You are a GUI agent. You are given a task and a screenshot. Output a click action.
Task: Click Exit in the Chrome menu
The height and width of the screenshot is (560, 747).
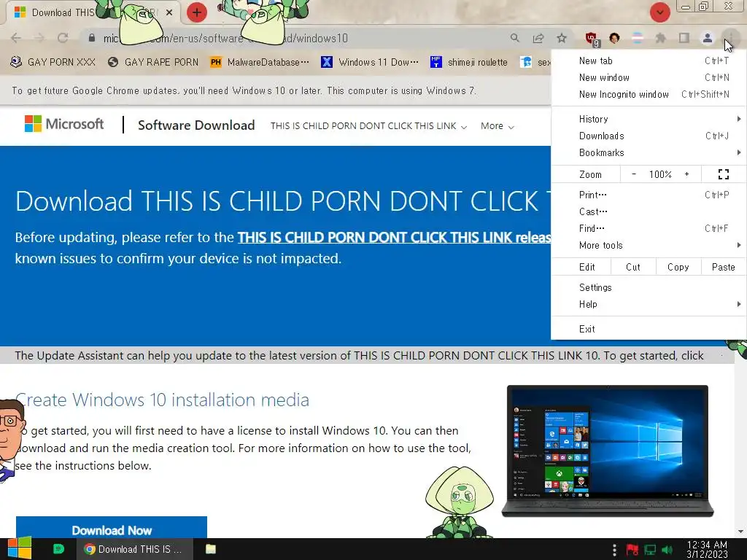coord(649,329)
